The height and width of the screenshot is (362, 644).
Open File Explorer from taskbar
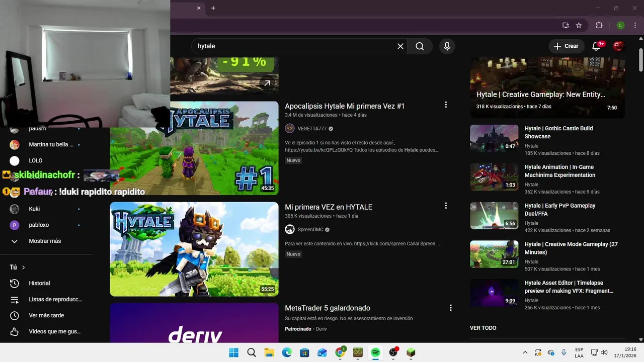pyautogui.click(x=269, y=352)
